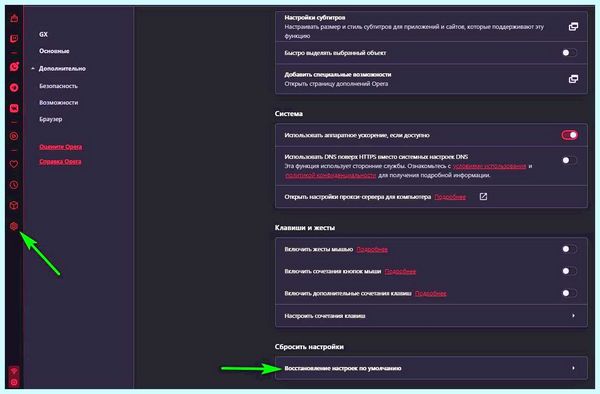Image resolution: width=600 pixels, height=394 pixels.
Task: Open the terms of use link
Action: point(489,166)
